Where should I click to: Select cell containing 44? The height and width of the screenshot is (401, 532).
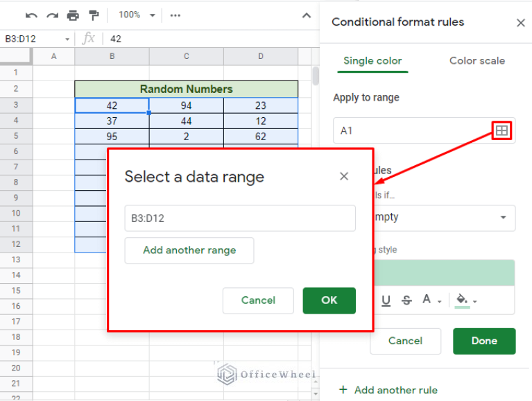tap(187, 121)
